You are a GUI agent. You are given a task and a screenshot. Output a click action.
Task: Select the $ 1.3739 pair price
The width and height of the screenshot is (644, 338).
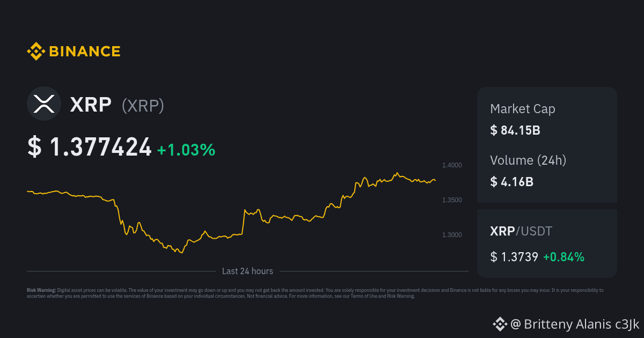click(514, 257)
